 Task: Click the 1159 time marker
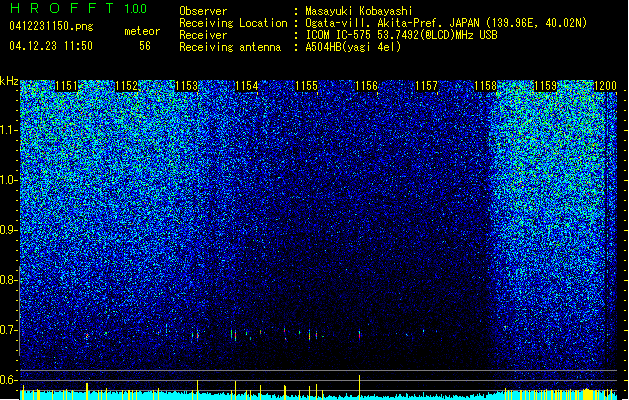click(546, 86)
